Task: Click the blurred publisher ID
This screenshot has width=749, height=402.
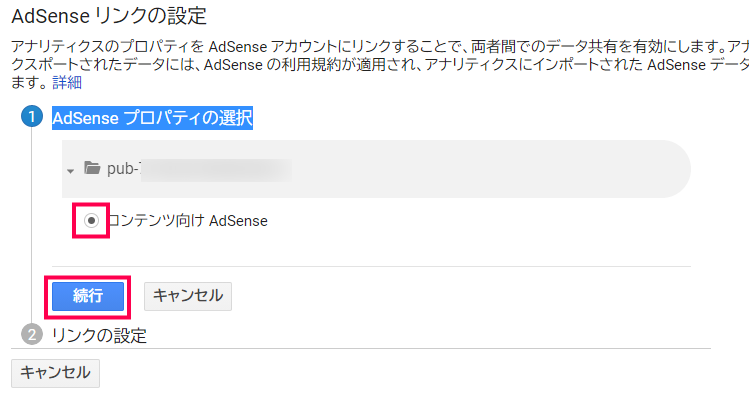Action: coord(215,169)
